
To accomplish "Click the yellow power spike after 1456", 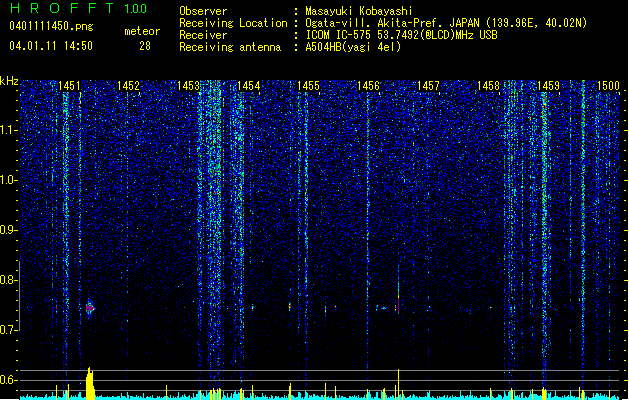I will (398, 384).
